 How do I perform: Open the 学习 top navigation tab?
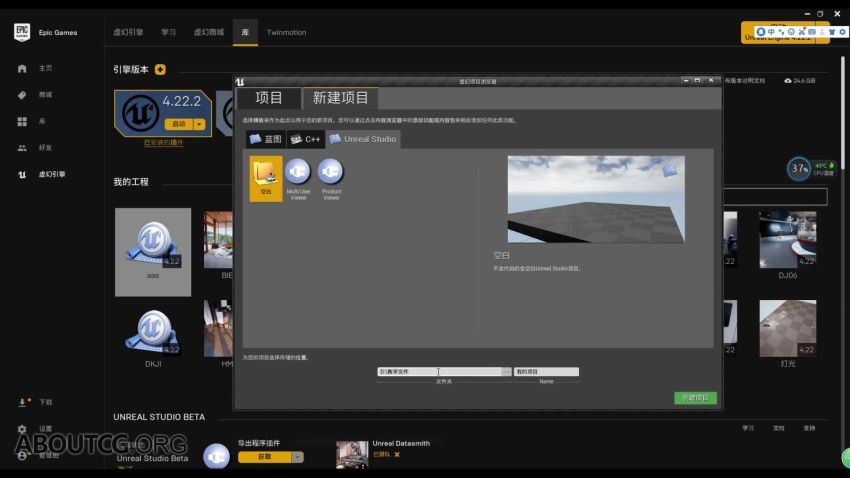pos(168,33)
